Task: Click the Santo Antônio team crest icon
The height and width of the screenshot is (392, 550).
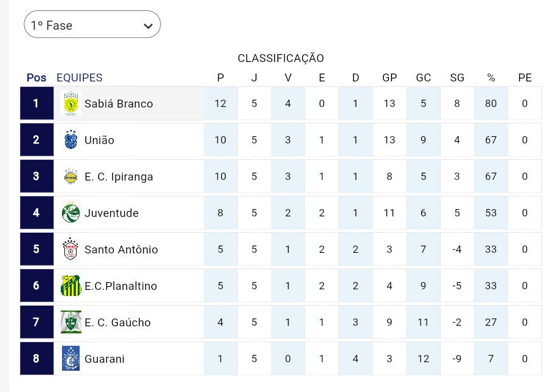Action: (71, 249)
